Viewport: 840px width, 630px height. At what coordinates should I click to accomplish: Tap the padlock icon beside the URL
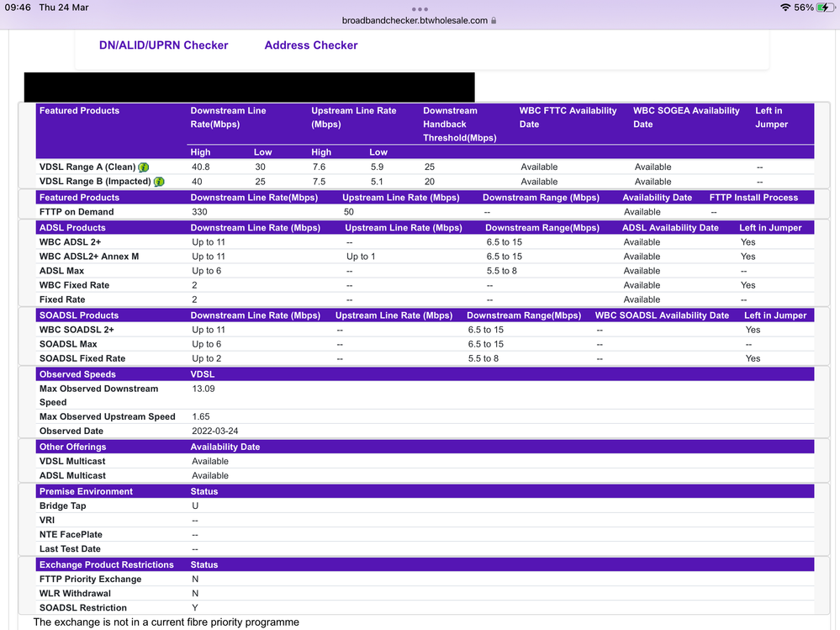[494, 20]
